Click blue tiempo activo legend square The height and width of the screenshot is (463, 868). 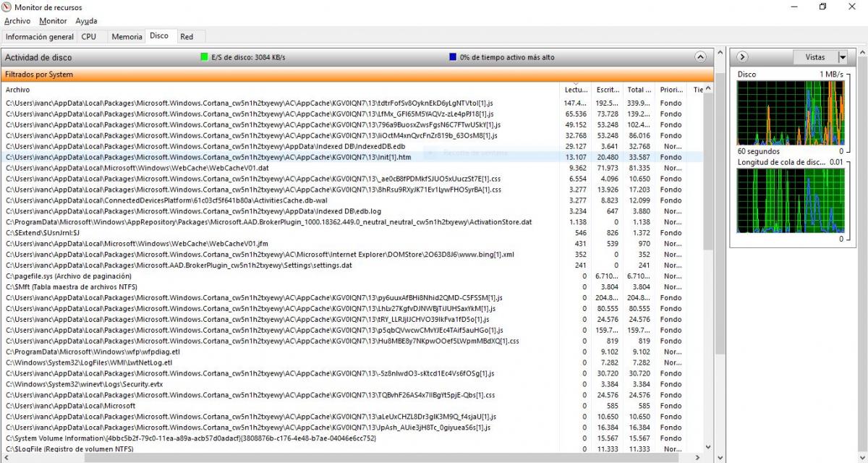click(x=453, y=57)
